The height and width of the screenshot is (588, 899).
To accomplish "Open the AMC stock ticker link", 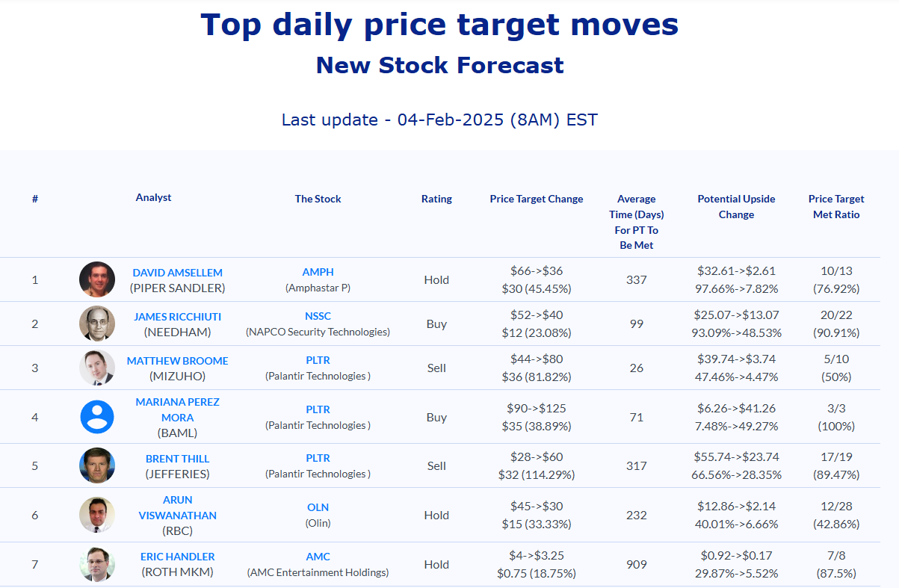I will pyautogui.click(x=318, y=557).
